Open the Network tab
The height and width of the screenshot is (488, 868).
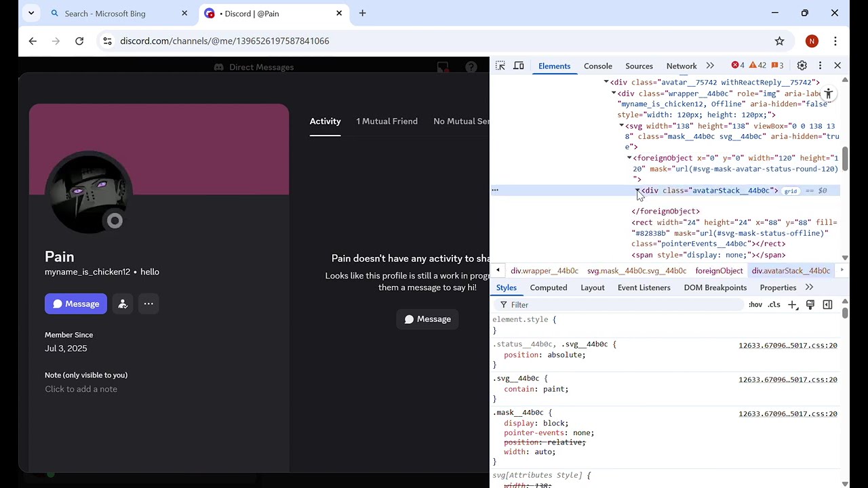pos(682,66)
